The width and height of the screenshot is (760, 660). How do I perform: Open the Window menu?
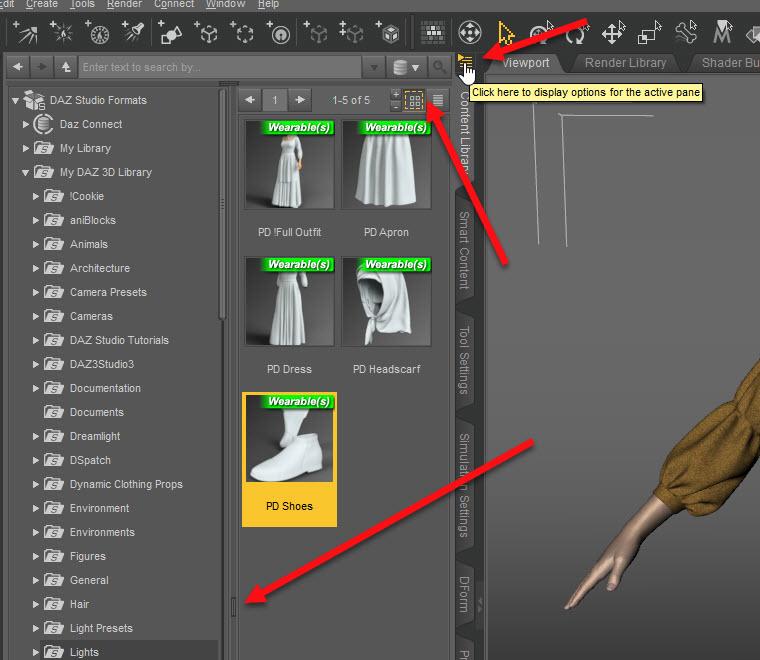[225, 4]
